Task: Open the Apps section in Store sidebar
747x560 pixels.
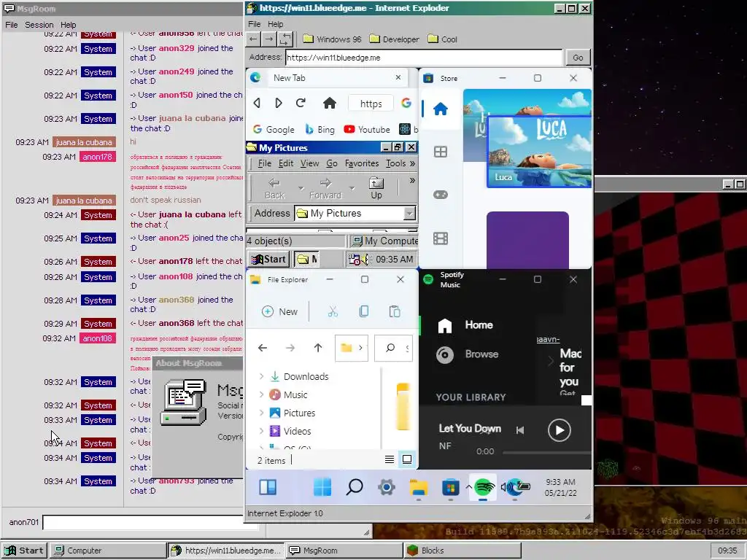Action: tap(440, 152)
